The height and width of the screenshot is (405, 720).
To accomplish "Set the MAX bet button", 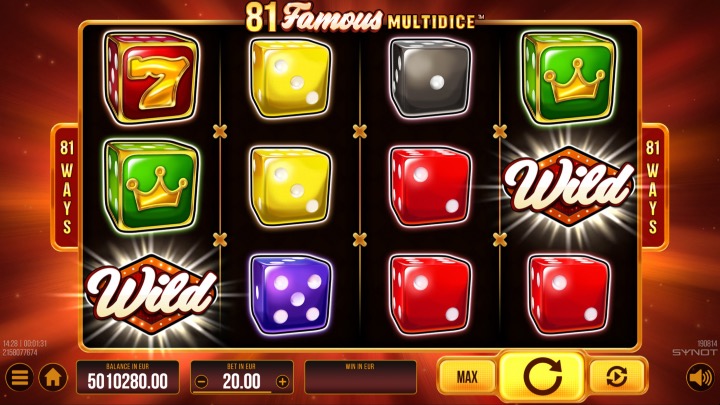I will point(467,377).
